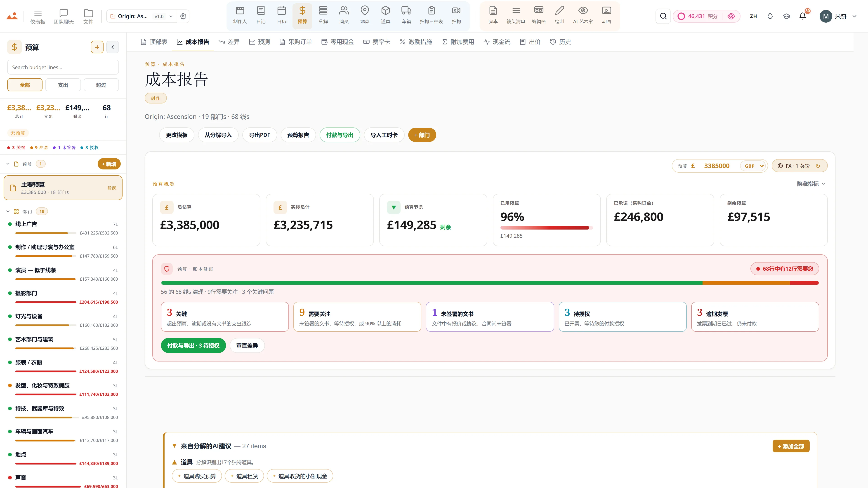Toggle the 3 授权 status filter
Image resolution: width=868 pixels, height=488 pixels.
pyautogui.click(x=90, y=148)
